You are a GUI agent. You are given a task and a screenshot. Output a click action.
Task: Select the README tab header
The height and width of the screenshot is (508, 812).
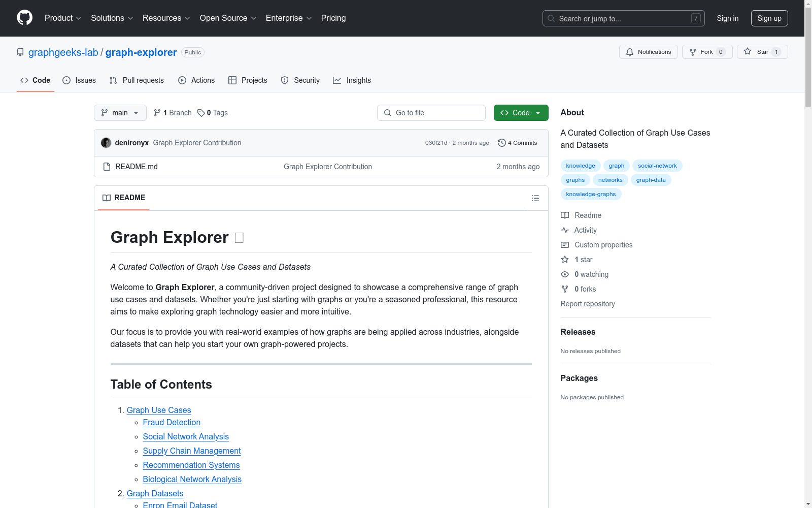(124, 198)
